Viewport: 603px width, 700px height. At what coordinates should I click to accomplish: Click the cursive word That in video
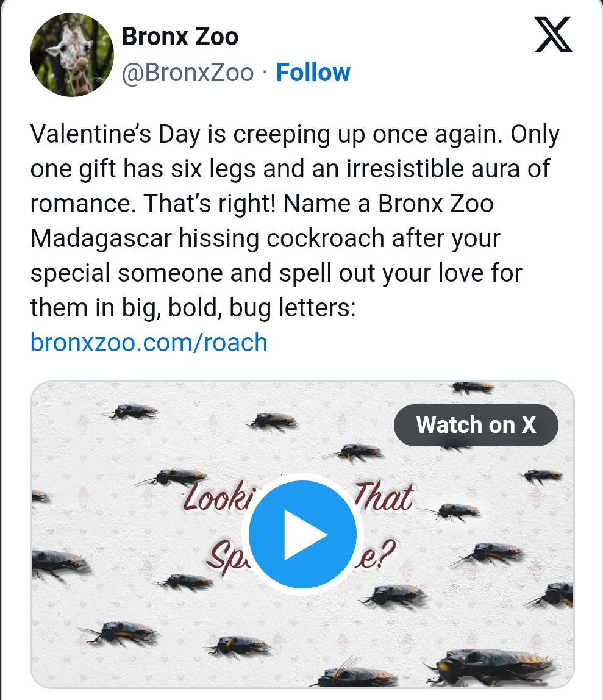click(384, 497)
